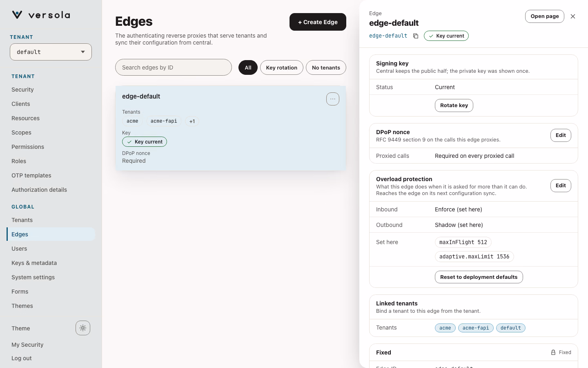Close the edge detail panel
588x368 pixels.
click(x=573, y=16)
